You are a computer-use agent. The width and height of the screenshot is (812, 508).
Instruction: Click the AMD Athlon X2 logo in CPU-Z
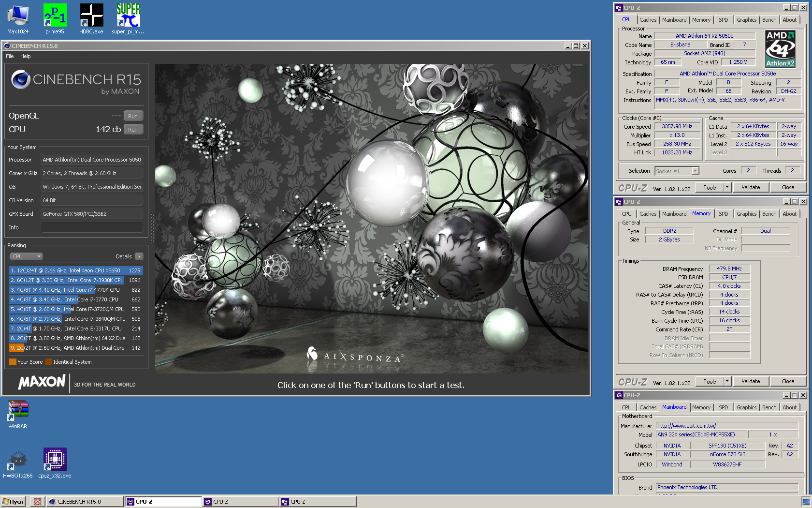[780, 49]
